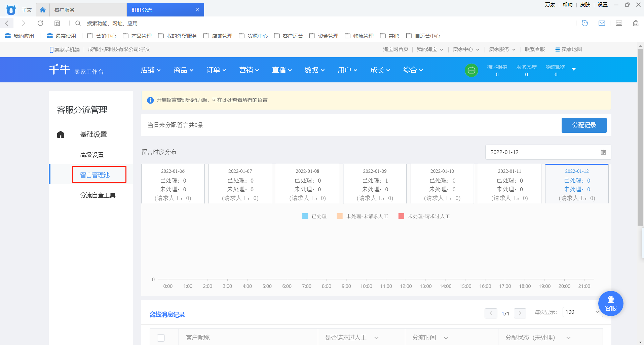Expand the 店铺 navigation menu
The image size is (644, 345).
tap(151, 70)
